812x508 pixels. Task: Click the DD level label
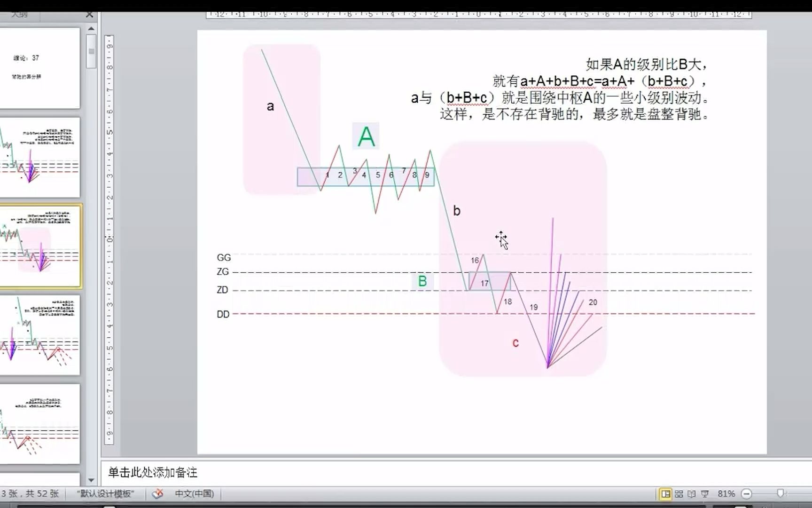pyautogui.click(x=223, y=314)
